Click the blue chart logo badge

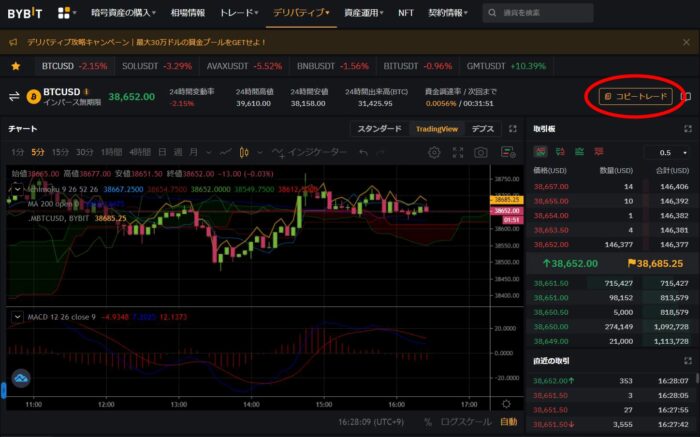click(x=21, y=379)
